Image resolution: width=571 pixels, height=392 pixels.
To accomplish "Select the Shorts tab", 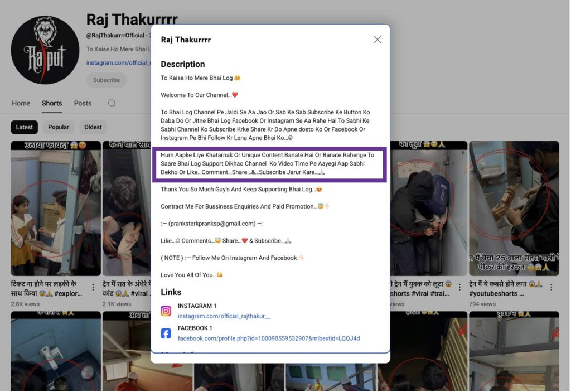I will [x=52, y=103].
